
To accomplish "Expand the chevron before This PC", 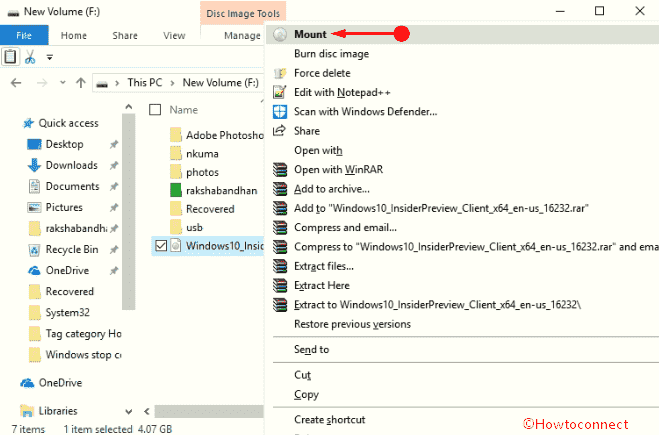I will click(x=117, y=83).
